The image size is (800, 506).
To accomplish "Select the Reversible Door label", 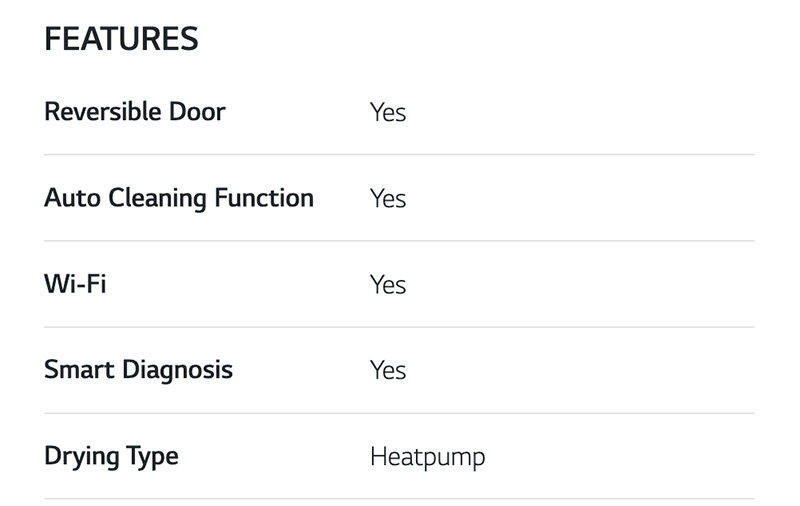I will pyautogui.click(x=135, y=111).
